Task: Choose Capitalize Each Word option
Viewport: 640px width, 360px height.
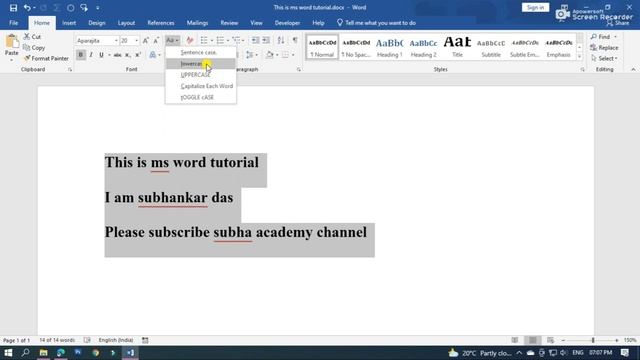Action: pos(201,86)
